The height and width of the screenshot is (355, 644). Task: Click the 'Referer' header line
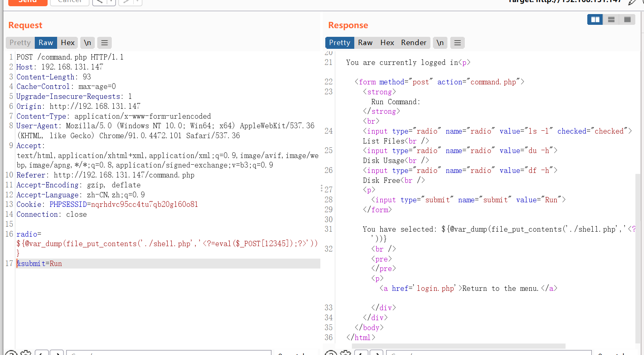[x=105, y=175]
